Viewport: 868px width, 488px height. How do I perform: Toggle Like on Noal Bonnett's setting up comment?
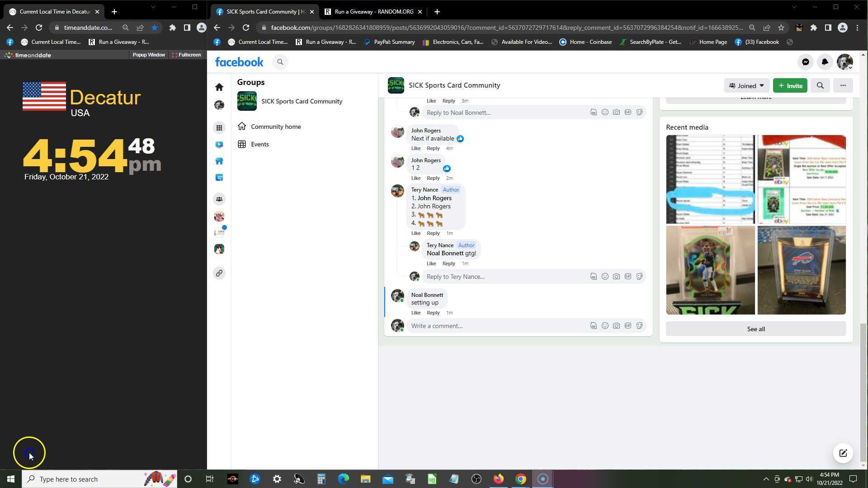[415, 313]
